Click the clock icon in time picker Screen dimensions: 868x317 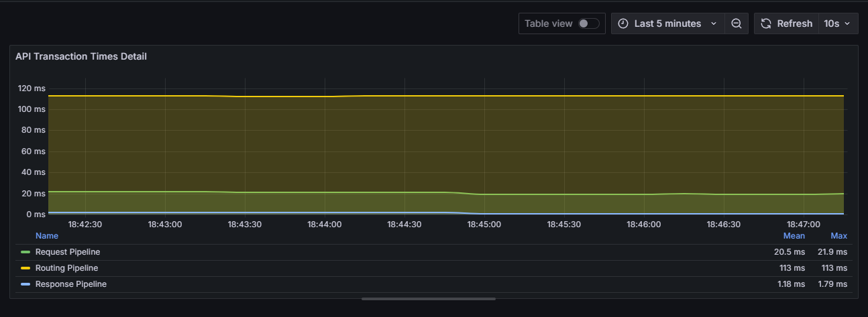[x=623, y=23]
